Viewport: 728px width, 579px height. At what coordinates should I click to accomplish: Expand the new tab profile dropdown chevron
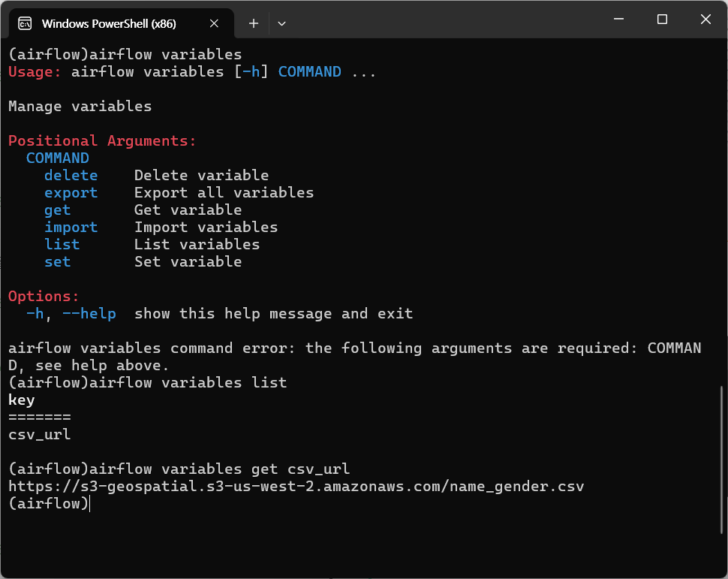point(282,23)
